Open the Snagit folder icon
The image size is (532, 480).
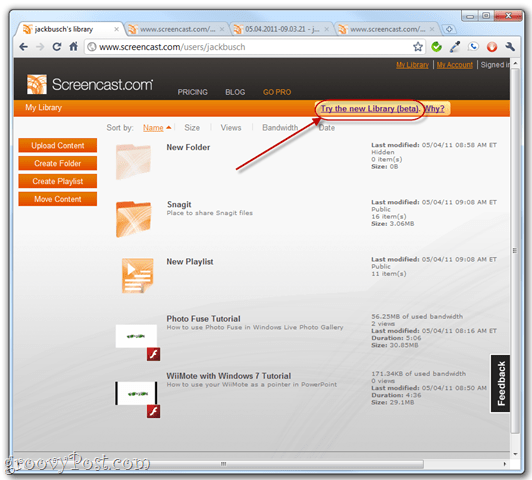[133, 219]
